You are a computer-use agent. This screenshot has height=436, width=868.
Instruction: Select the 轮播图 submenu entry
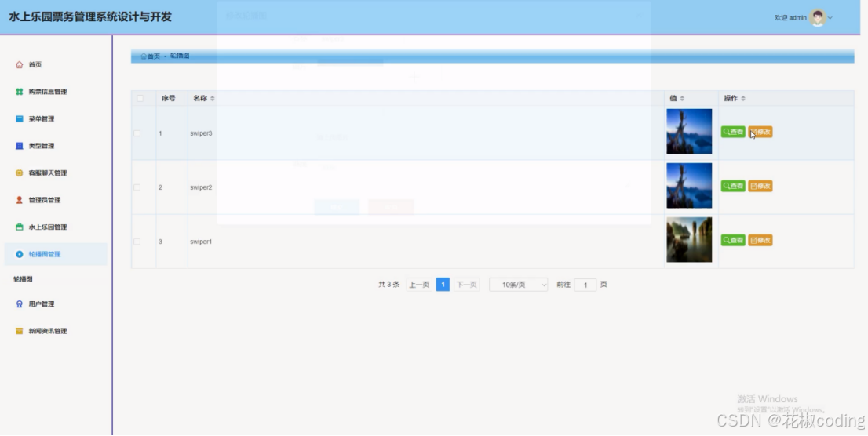(24, 279)
